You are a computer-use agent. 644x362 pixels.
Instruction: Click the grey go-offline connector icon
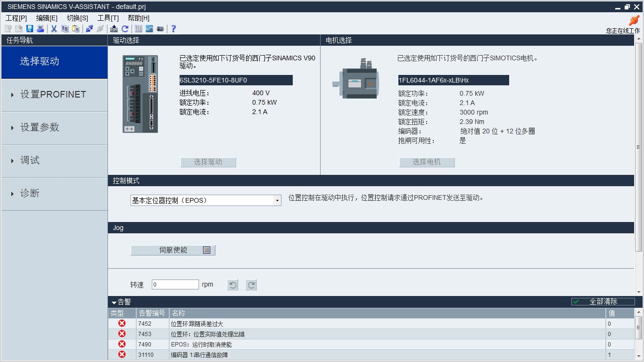100,29
